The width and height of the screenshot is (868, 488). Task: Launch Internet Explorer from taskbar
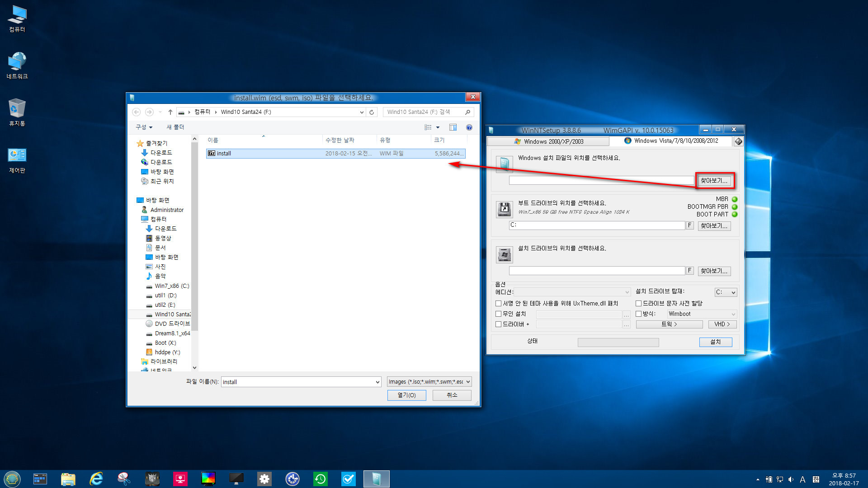(x=96, y=479)
